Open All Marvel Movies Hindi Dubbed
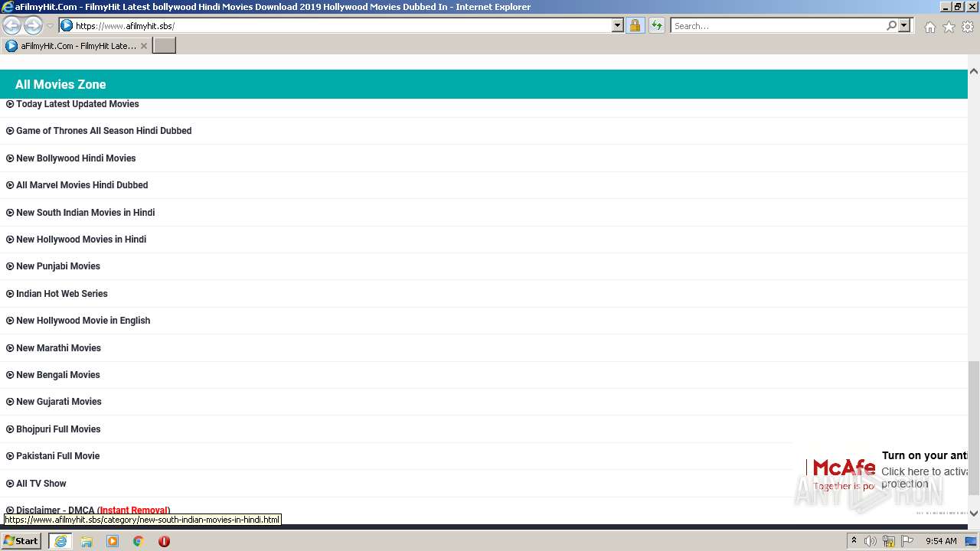This screenshot has width=980, height=551. 82,185
